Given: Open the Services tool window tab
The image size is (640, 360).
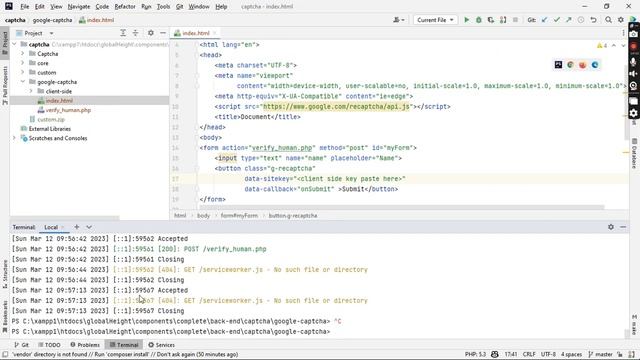Looking at the screenshot, I should point(162,344).
